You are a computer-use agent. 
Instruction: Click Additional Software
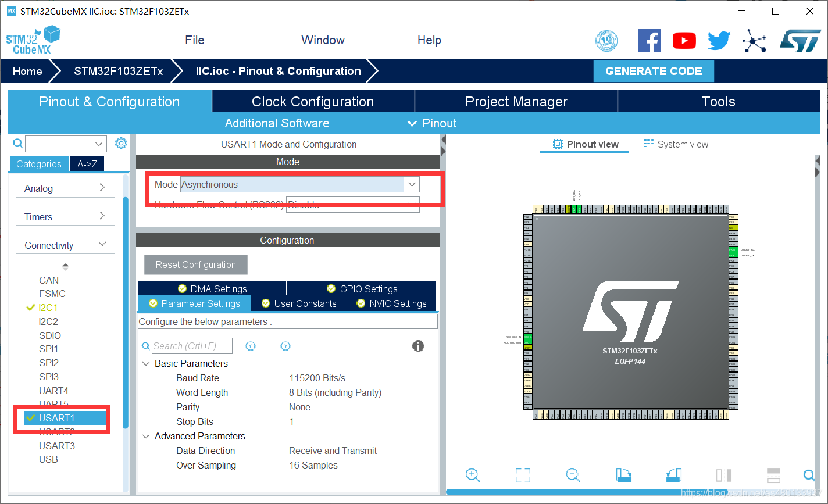click(x=277, y=123)
